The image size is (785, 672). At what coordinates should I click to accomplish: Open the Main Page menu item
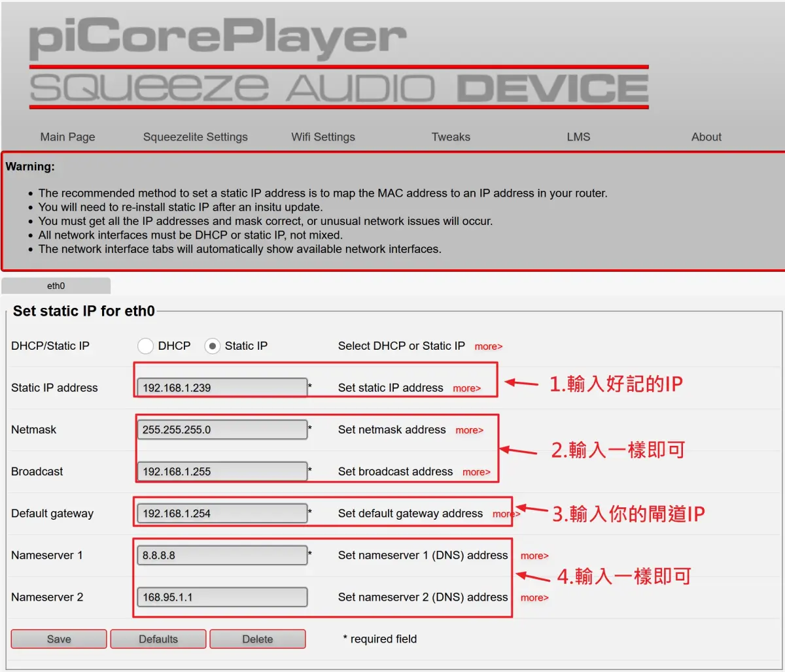coord(67,137)
